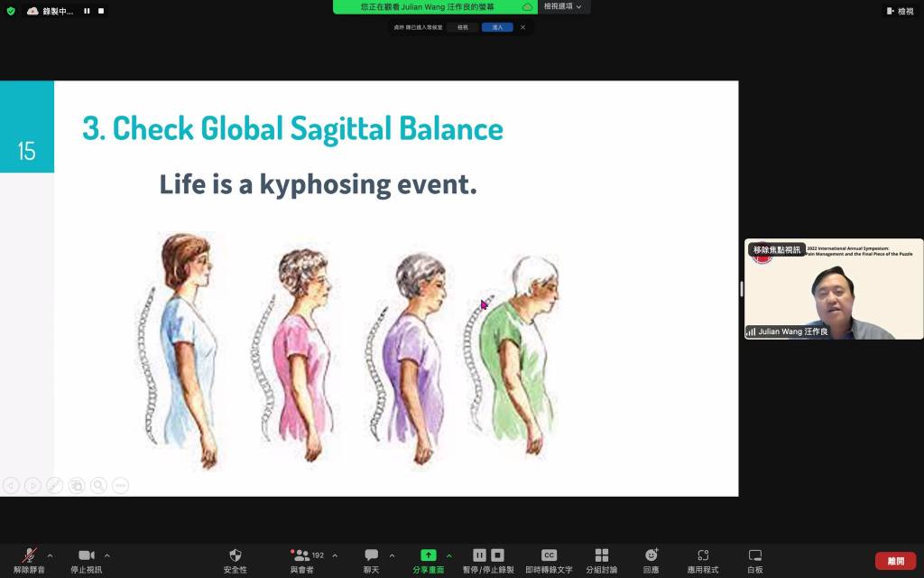Viewport: 924px width, 578px height.
Task: Open the Security (安全性) shield icon
Action: click(236, 555)
